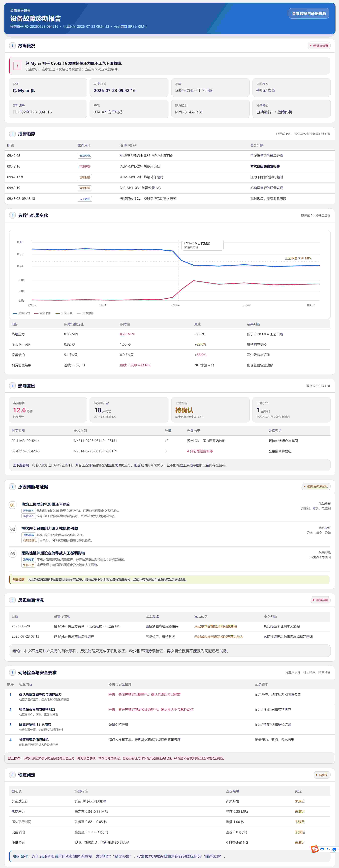Select cell serial range NX314-0723-08152~08159
Image resolution: width=339 pixels, height=868 pixels.
pyautogui.click(x=96, y=451)
